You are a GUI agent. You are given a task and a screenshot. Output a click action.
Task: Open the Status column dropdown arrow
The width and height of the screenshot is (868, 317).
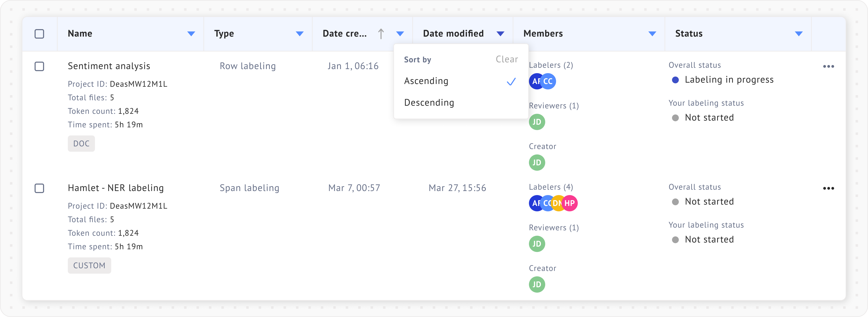799,34
